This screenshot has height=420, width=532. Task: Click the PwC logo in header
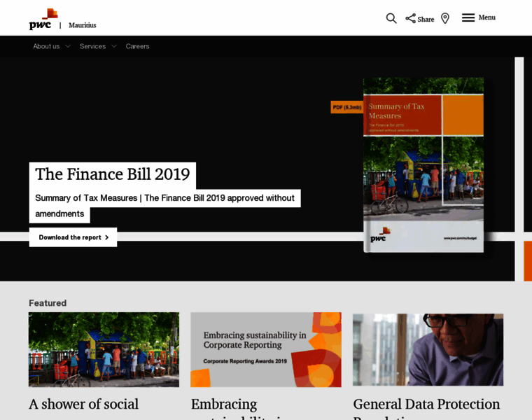pyautogui.click(x=43, y=19)
